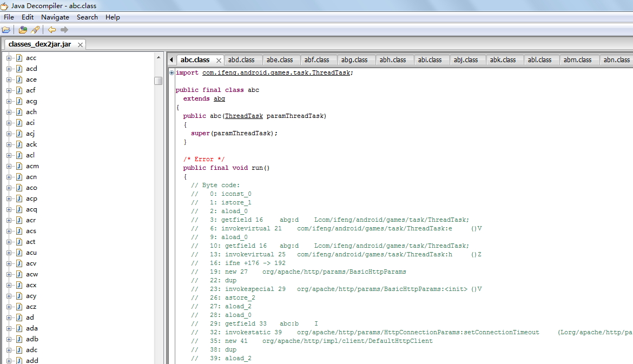
Task: Click the Open File toolbar icon
Action: pos(6,30)
